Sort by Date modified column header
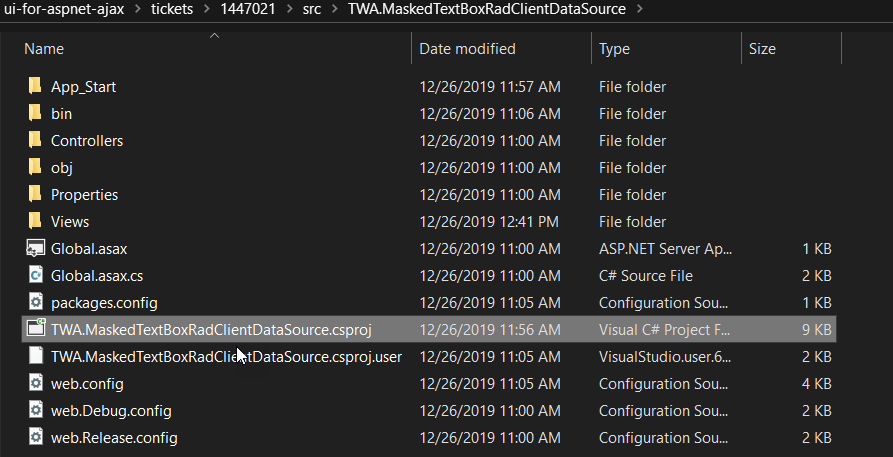The image size is (893, 457). 467,48
